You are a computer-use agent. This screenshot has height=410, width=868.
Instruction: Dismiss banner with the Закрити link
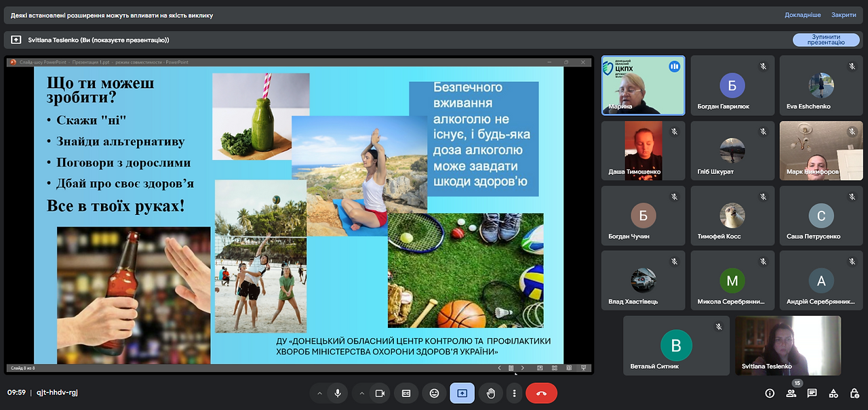844,15
